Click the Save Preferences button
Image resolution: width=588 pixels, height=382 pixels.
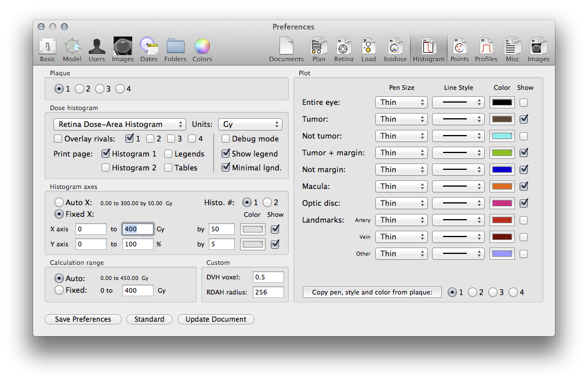point(83,319)
